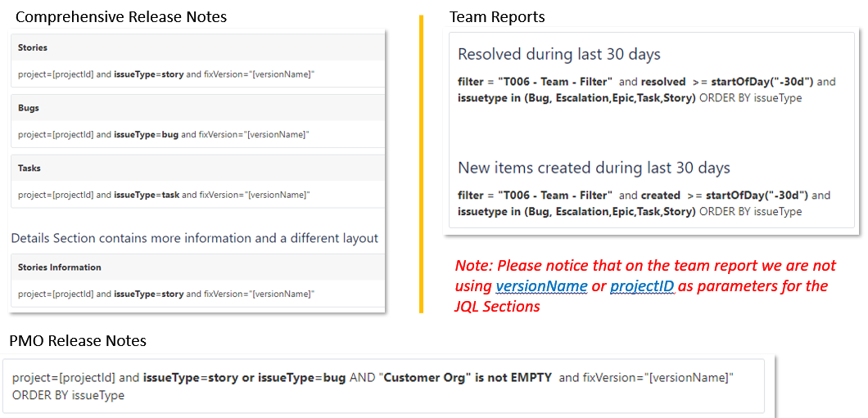Open the projectID link in red note
Image resolution: width=868 pixels, height=418 pixels.
coord(642,286)
